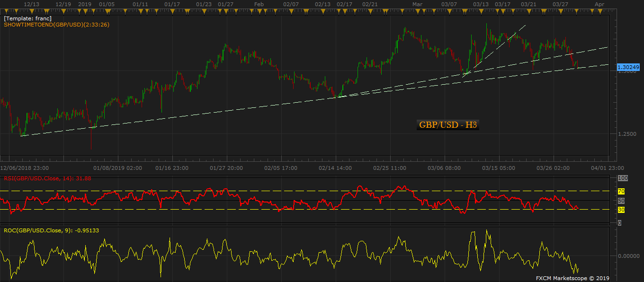Click the 01/27 20:00 bottom time label
Screen dimensions: 644x282
[x=226, y=167]
